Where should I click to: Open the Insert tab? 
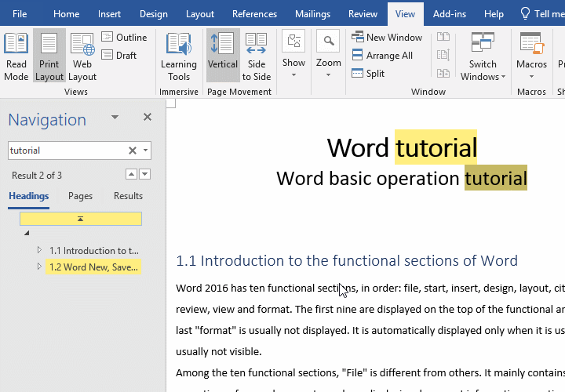tap(109, 14)
